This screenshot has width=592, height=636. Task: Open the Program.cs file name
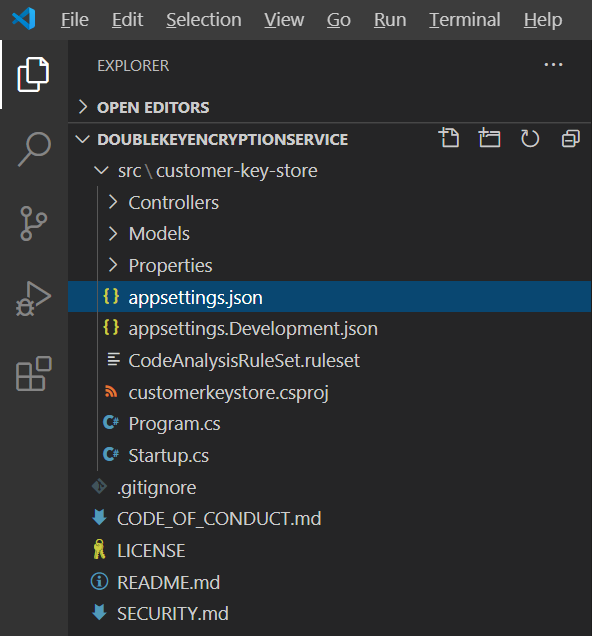(x=174, y=424)
